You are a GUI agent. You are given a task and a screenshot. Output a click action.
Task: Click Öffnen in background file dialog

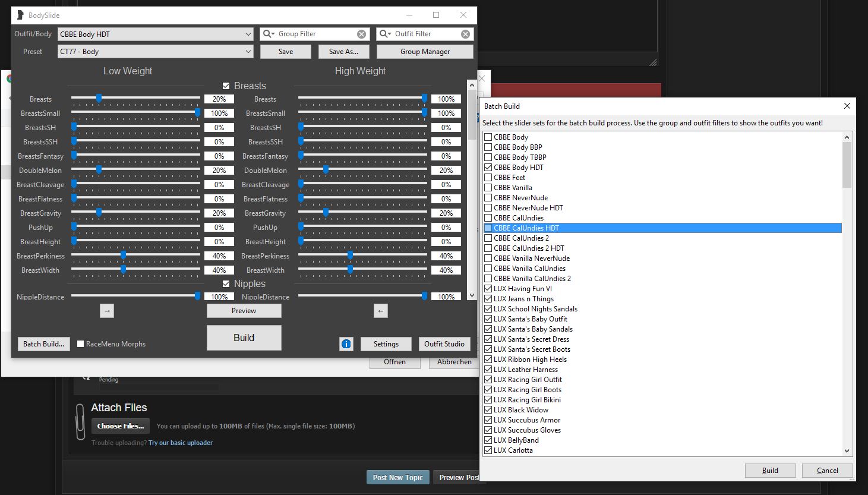point(394,362)
